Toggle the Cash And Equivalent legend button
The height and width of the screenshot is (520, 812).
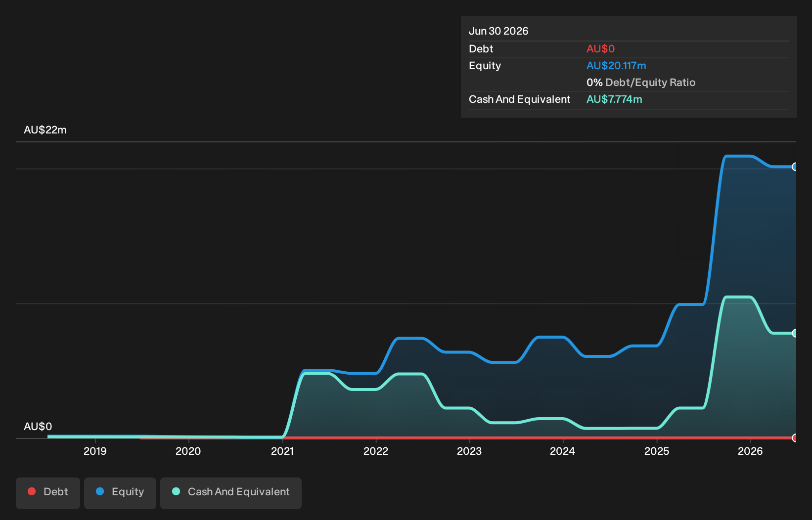click(x=231, y=493)
